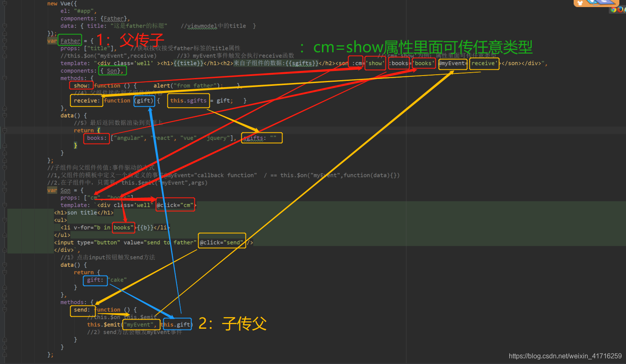626x364 pixels.
Task: Click value="send to father" attribute
Action: (160, 242)
